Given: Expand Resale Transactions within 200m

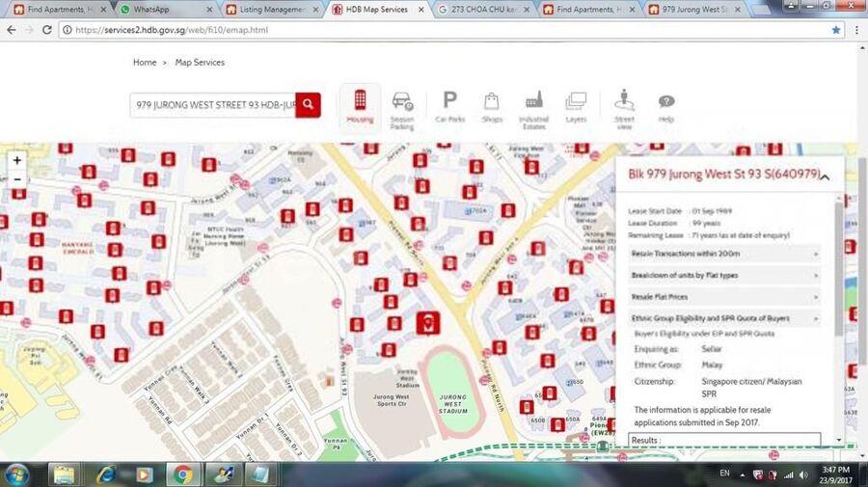Looking at the screenshot, I should click(x=724, y=254).
